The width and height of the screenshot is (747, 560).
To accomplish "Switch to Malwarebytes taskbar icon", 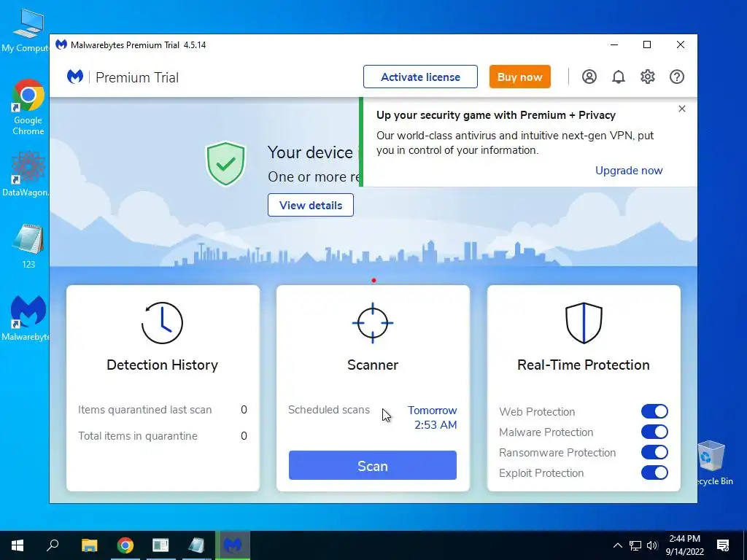I will [x=233, y=545].
